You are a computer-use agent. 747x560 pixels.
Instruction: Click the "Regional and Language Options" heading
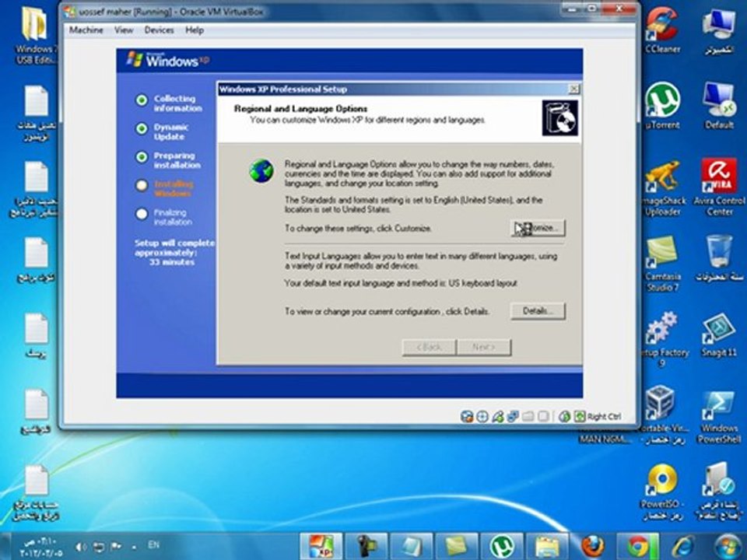click(x=300, y=109)
